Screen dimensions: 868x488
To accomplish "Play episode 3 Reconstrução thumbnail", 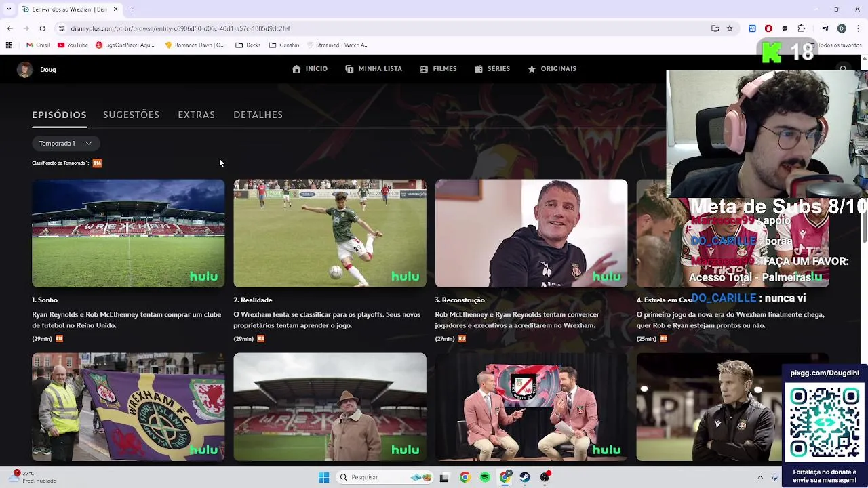I will coord(531,233).
